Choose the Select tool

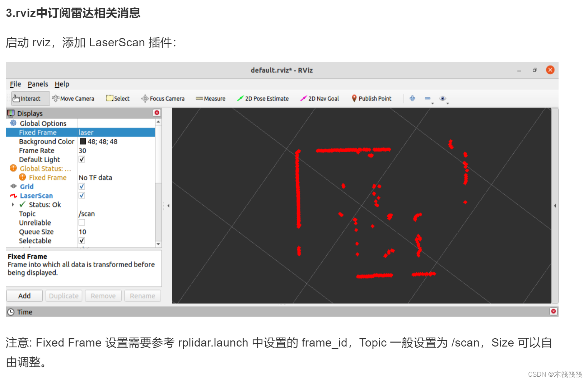[118, 98]
